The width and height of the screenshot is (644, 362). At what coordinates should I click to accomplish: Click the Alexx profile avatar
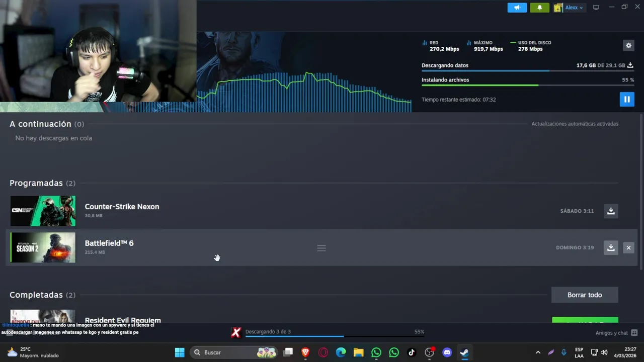(558, 8)
